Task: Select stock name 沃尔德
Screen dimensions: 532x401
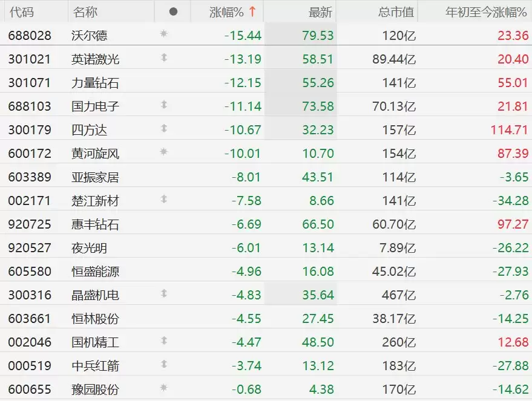Action: [x=89, y=35]
